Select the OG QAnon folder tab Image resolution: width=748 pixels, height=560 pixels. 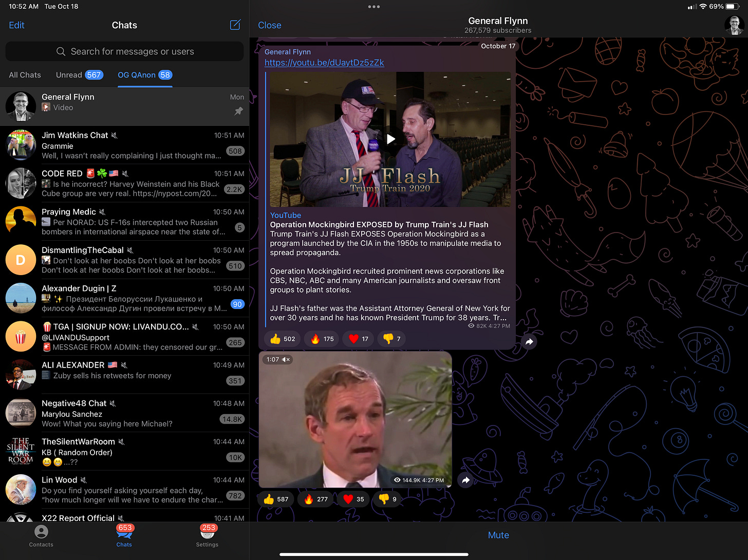pyautogui.click(x=145, y=75)
